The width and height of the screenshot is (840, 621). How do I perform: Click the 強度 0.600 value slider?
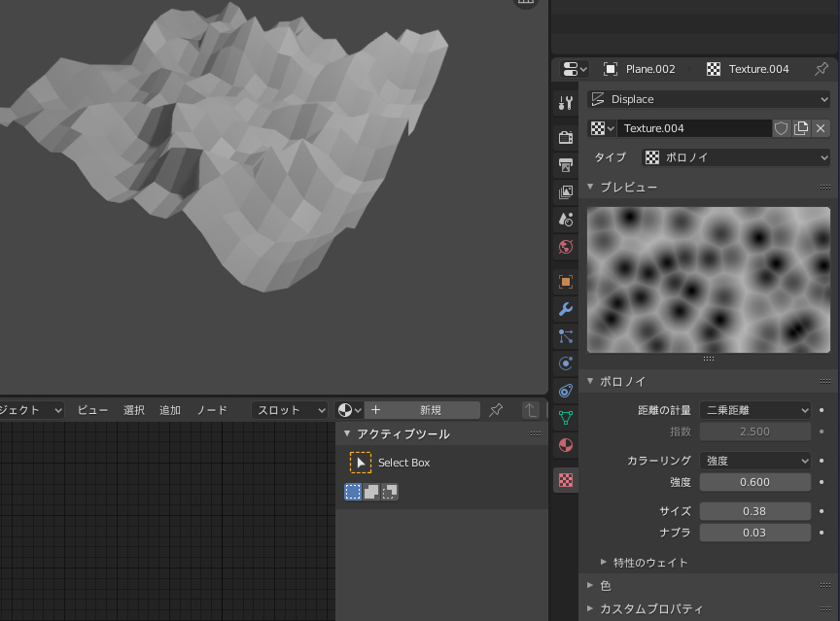pyautogui.click(x=755, y=482)
